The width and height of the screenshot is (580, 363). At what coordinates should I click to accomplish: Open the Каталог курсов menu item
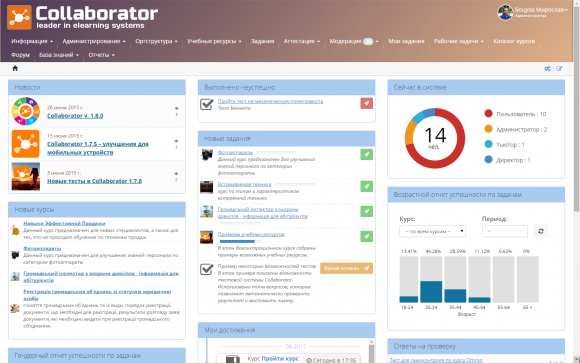pos(514,41)
